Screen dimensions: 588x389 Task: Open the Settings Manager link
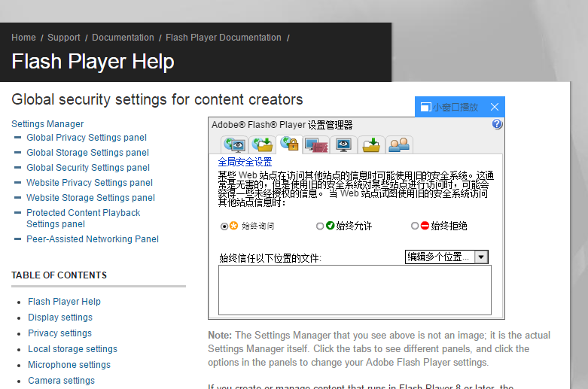coord(47,124)
